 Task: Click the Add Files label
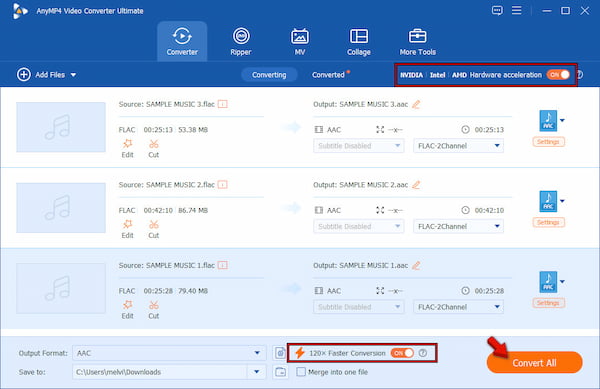pyautogui.click(x=50, y=75)
